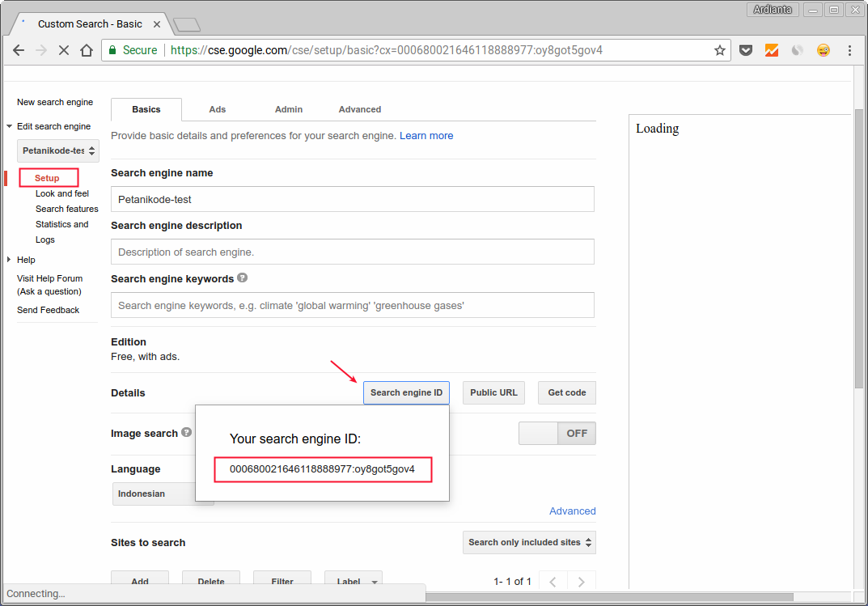Open the search engine selector dropdown
Viewport: 868px width, 606px height.
tap(57, 150)
